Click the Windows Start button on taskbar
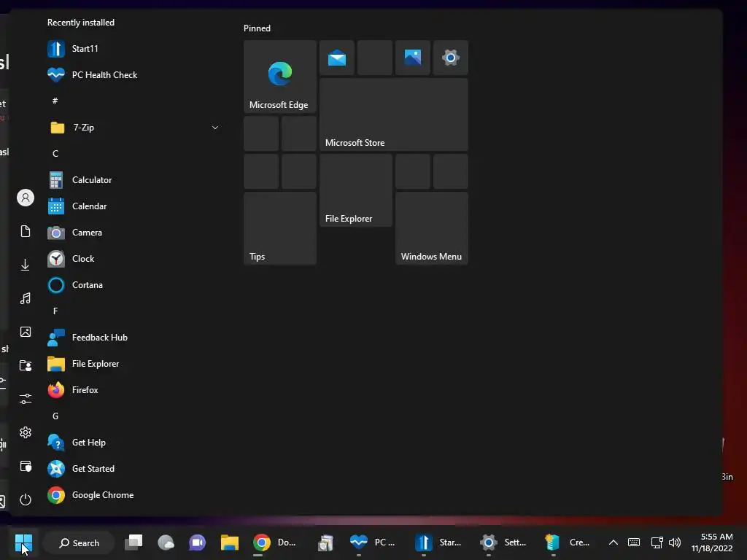 [23, 542]
